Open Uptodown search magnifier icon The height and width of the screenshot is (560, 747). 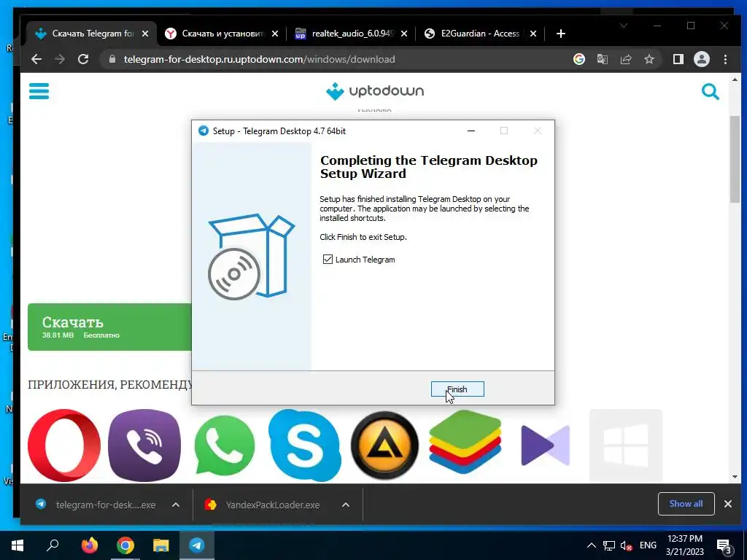tap(710, 91)
